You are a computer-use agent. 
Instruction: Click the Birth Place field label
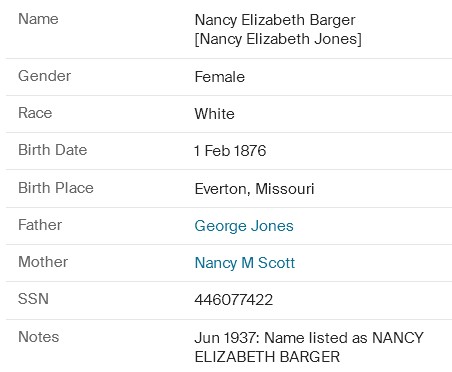(x=56, y=188)
